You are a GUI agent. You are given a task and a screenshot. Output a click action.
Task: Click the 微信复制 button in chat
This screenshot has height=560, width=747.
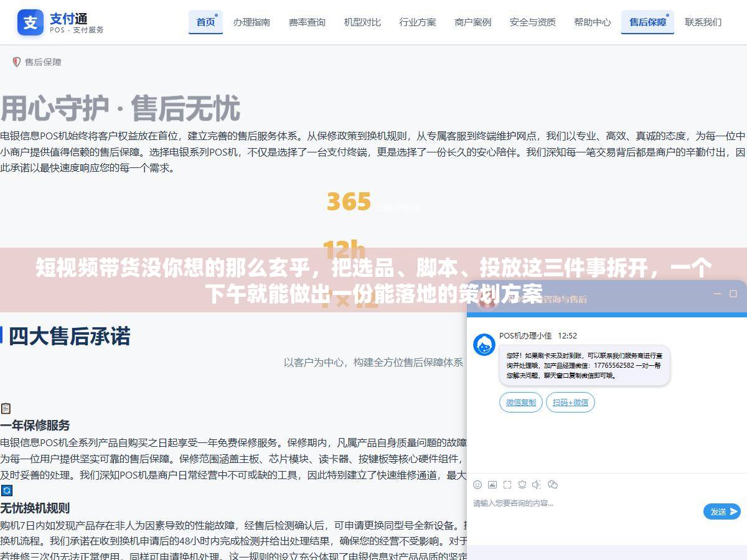point(521,403)
